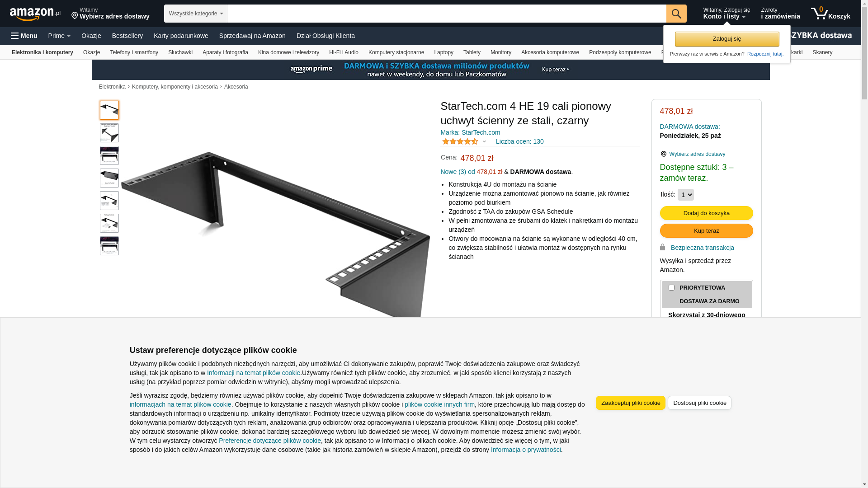
Task: Click Dodaj do koszyka button
Action: pyautogui.click(x=706, y=213)
